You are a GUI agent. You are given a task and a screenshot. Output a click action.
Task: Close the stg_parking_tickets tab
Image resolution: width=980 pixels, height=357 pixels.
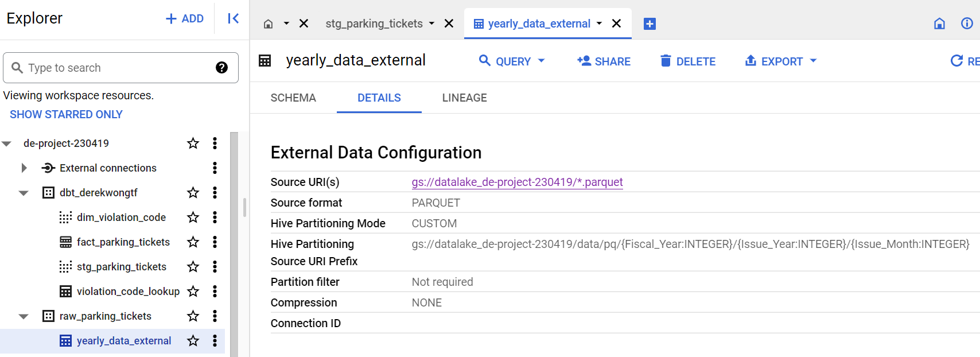click(x=449, y=24)
